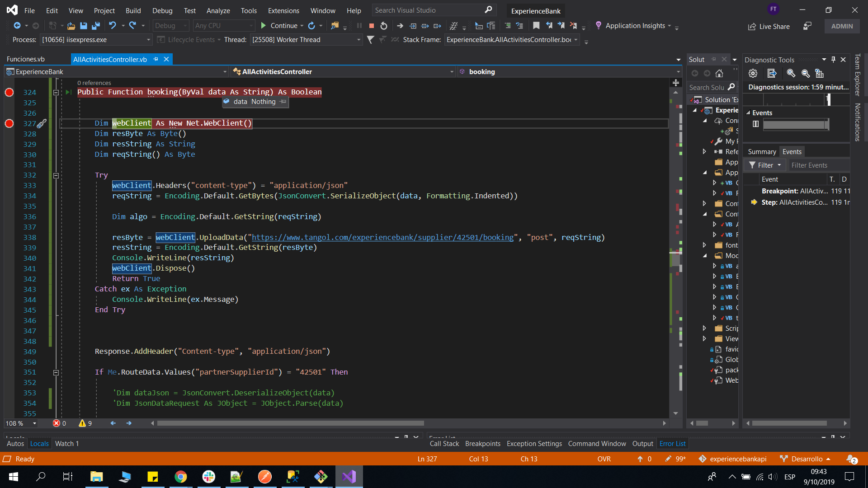Toggle the breakpoint on line 327

pyautogui.click(x=9, y=123)
